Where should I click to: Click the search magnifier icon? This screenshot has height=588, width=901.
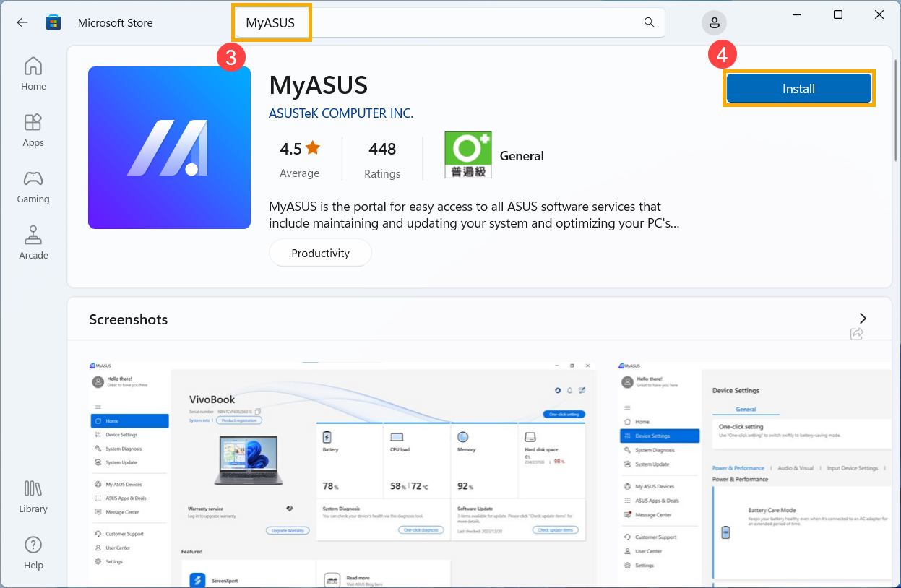pyautogui.click(x=649, y=22)
